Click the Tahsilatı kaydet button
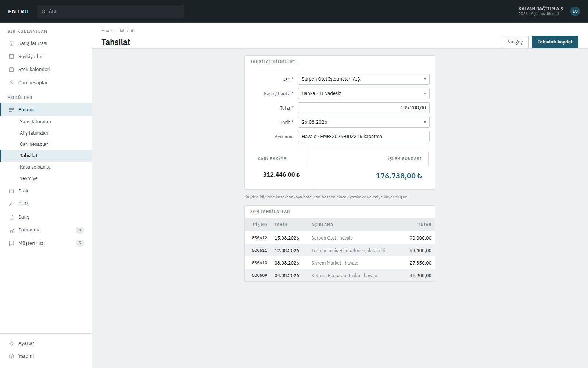The height and width of the screenshot is (368, 588). point(555,42)
